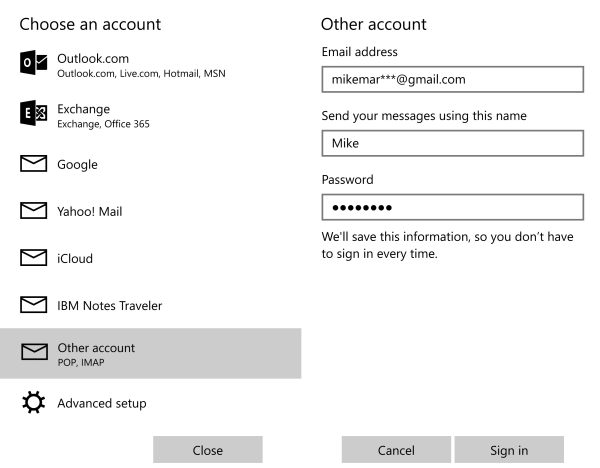This screenshot has height=468, width=600.
Task: Choose the Outlook.com account option
Action: point(150,64)
